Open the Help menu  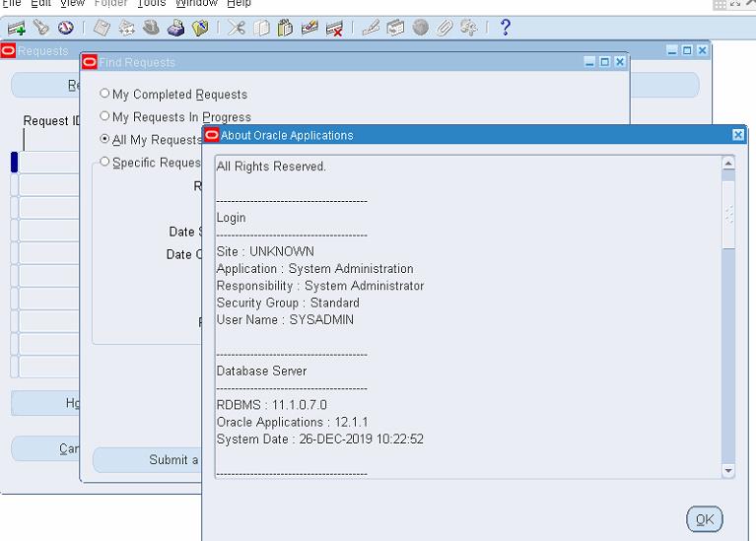239,3
